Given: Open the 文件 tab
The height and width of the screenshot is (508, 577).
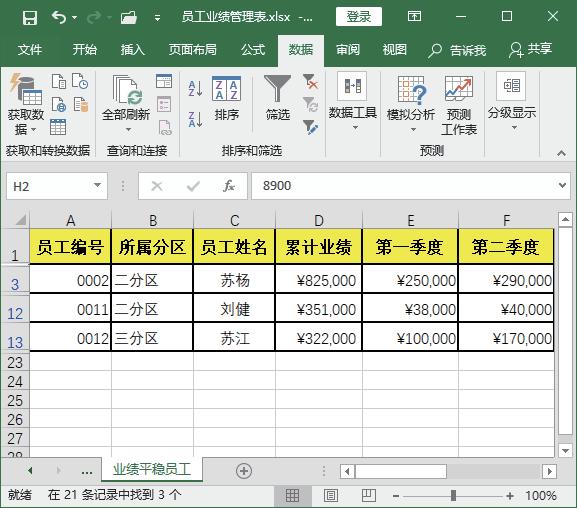Looking at the screenshot, I should click(x=30, y=49).
